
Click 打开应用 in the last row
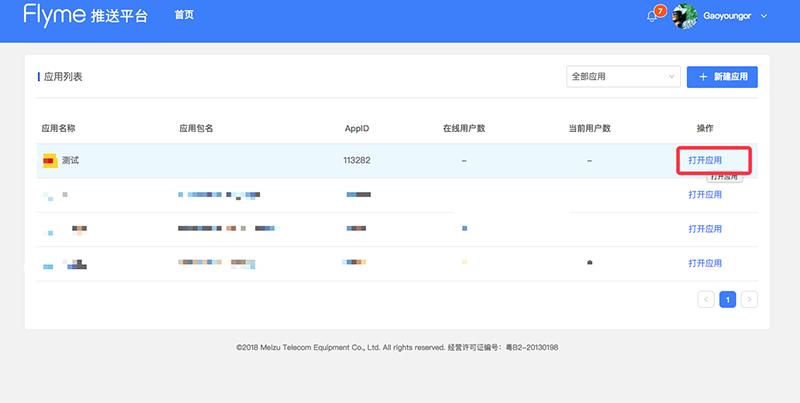705,263
